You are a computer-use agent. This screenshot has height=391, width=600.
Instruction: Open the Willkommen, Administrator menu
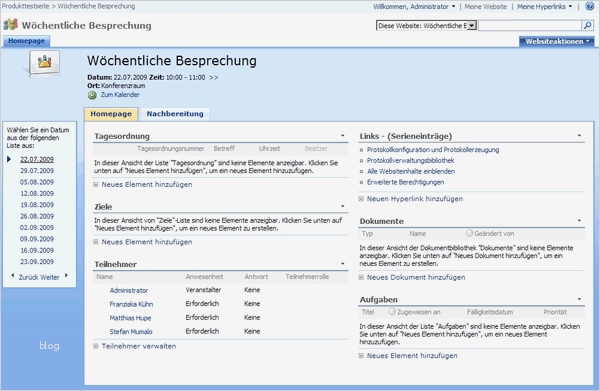tap(414, 7)
